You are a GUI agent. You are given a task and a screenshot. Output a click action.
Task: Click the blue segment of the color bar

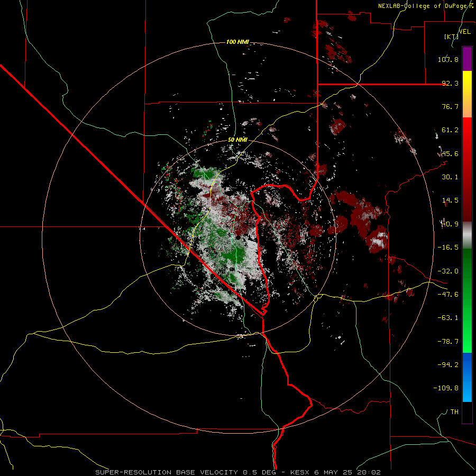tap(467, 377)
